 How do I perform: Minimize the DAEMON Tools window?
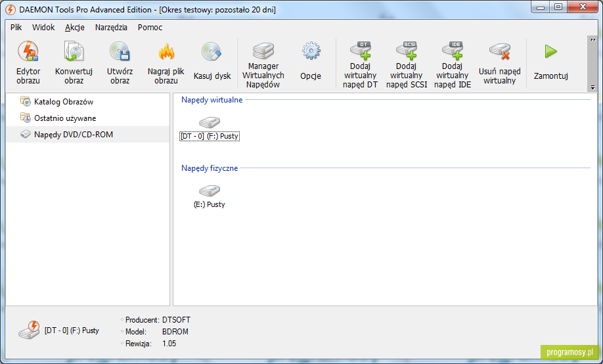tap(541, 7)
